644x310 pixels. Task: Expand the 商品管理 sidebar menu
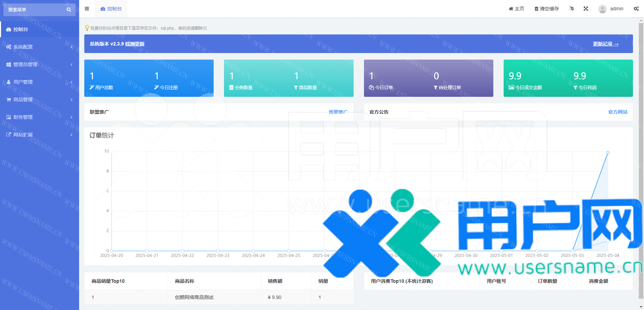(x=23, y=100)
